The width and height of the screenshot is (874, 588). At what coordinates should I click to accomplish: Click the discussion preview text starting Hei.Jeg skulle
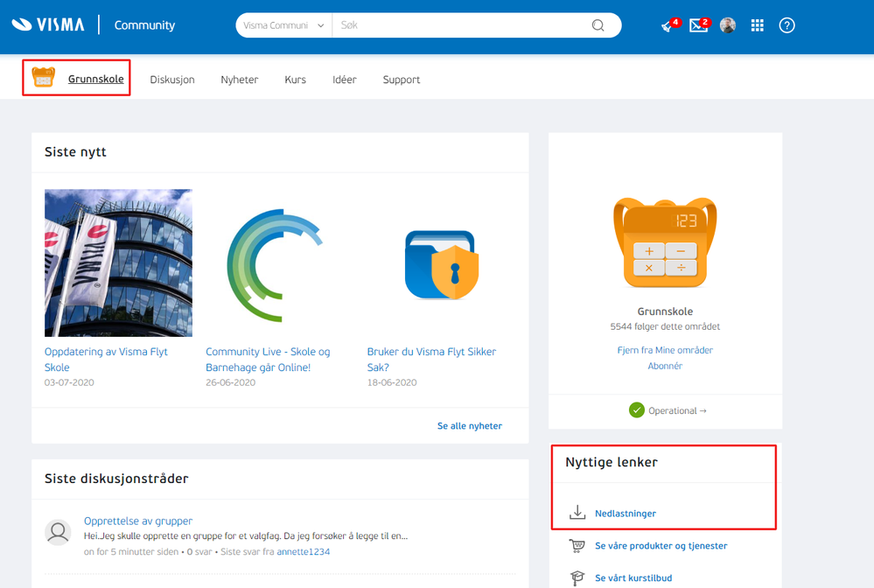point(246,536)
